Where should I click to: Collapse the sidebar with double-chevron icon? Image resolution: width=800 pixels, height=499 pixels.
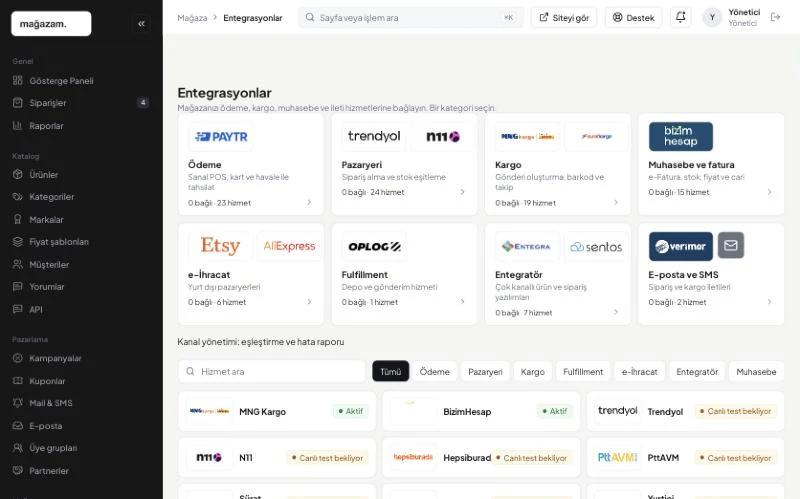coord(141,23)
